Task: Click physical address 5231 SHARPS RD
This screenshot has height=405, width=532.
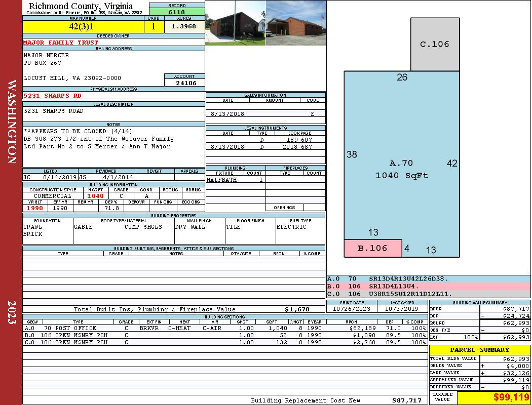Action: pos(52,96)
